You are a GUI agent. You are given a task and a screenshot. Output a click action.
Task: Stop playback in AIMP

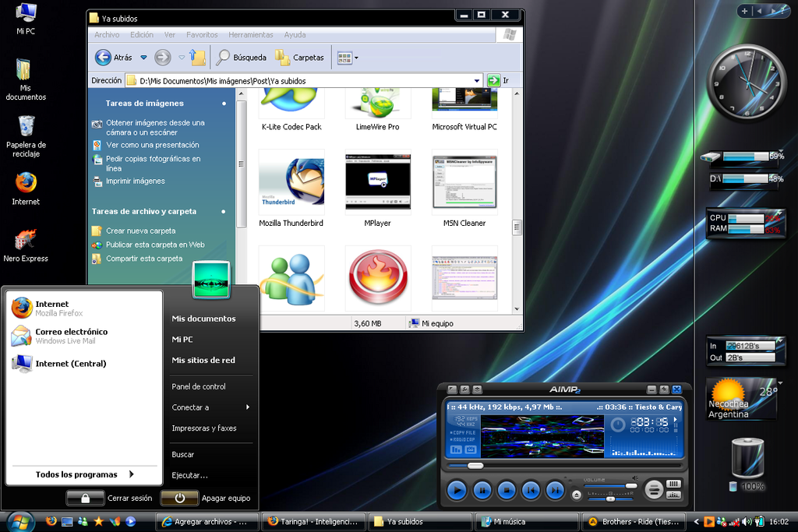tap(507, 490)
